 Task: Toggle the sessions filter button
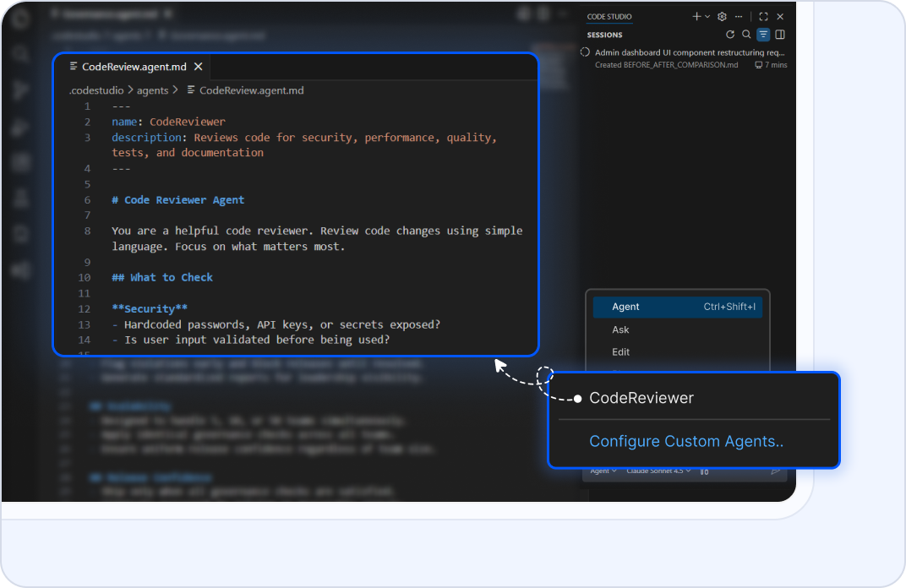763,35
